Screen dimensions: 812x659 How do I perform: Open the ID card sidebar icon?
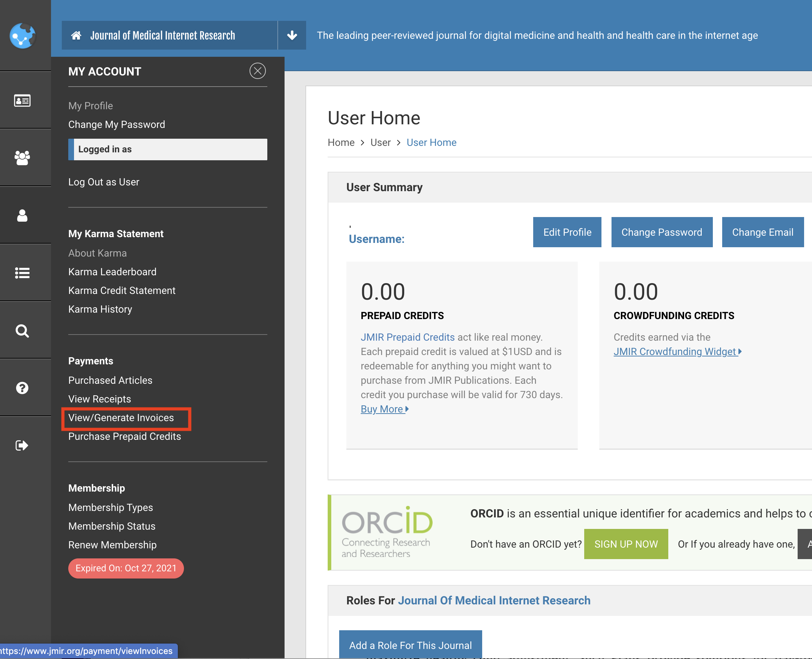[x=22, y=101]
